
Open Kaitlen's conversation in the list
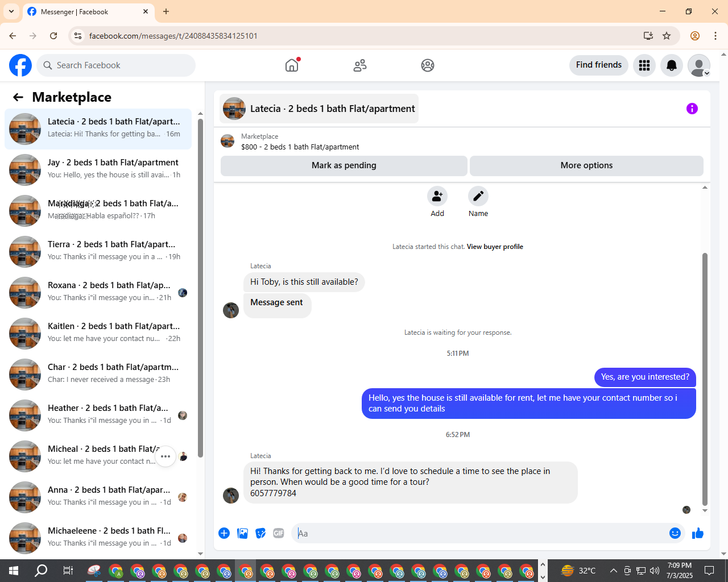point(98,334)
